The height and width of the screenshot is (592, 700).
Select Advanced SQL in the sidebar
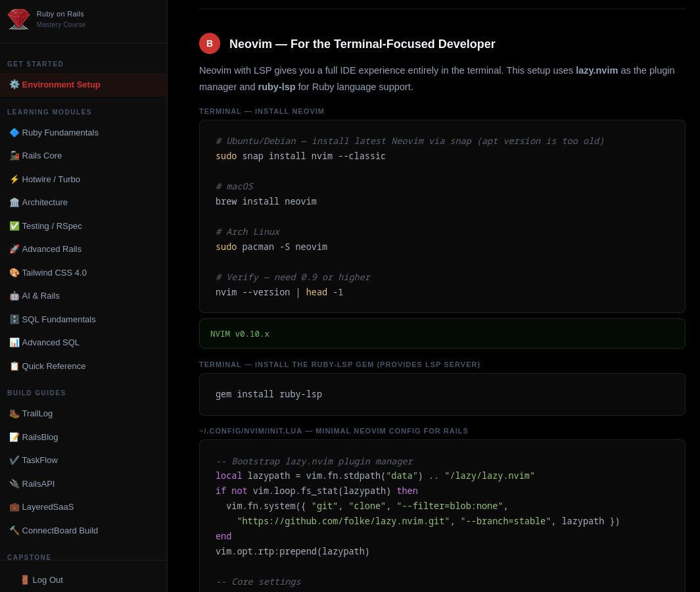point(83,342)
